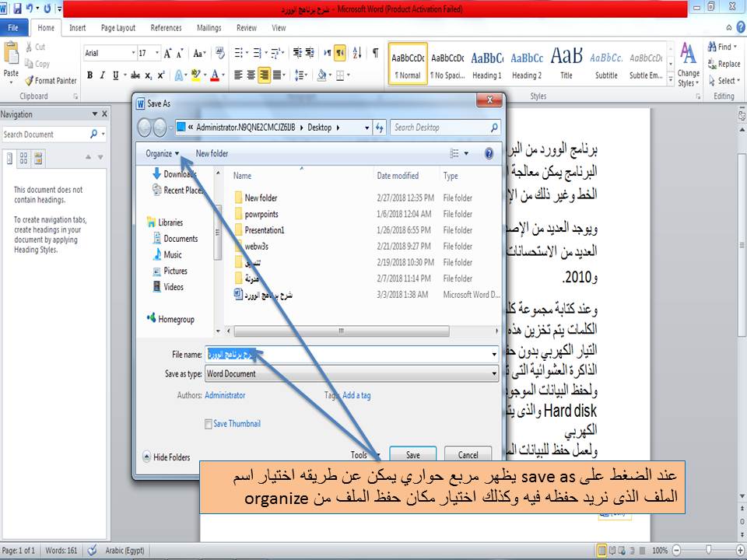747x560 pixels.
Task: Click text highlight color button
Action: tap(196, 75)
